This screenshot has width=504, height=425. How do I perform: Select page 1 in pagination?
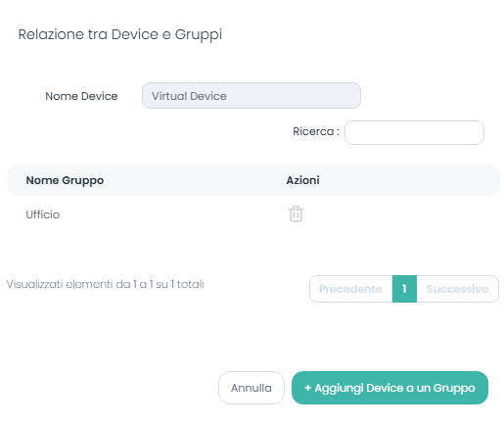404,289
